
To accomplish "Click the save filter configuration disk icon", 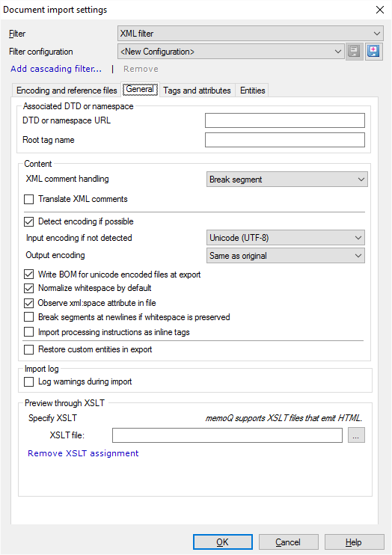I will point(354,52).
